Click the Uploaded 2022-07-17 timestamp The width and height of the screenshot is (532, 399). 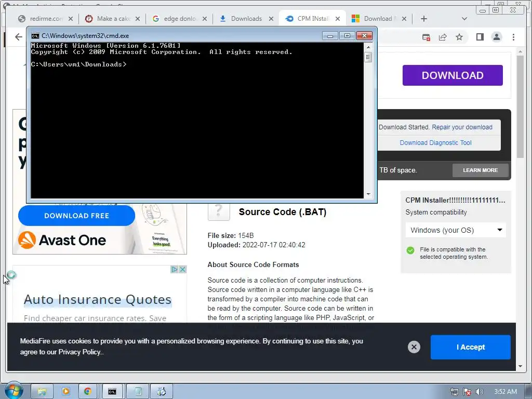(256, 245)
